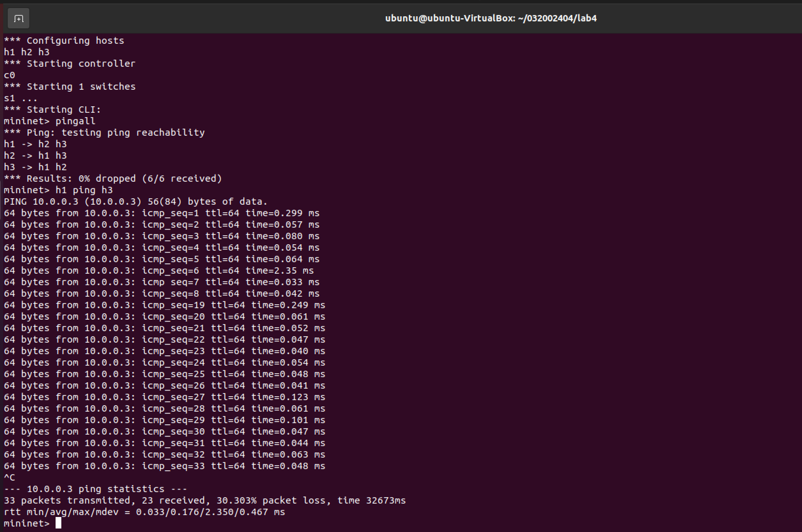This screenshot has width=802, height=532.
Task: Click the '^C' interrupt text
Action: pyautogui.click(x=10, y=477)
